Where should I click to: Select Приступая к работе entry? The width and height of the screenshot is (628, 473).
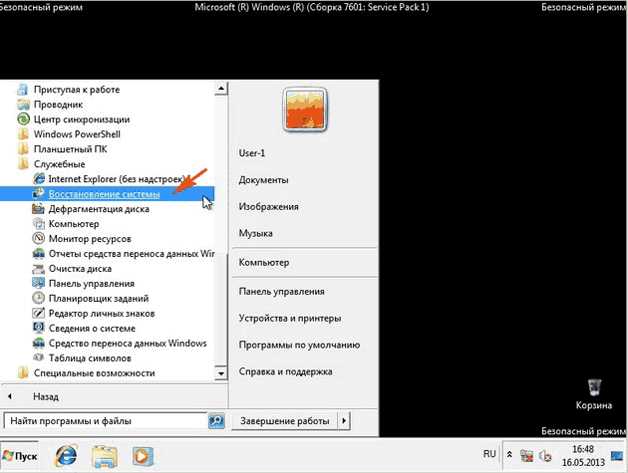tap(76, 89)
